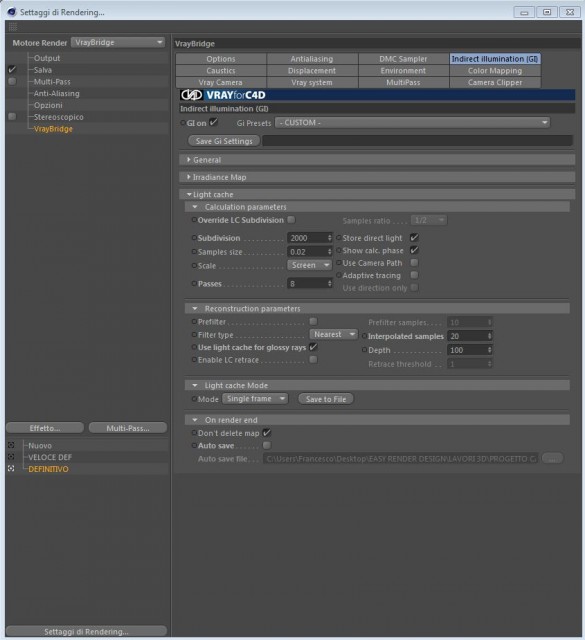Screen dimensions: 585x640
Task: Click the Save to File button
Action: [326, 399]
